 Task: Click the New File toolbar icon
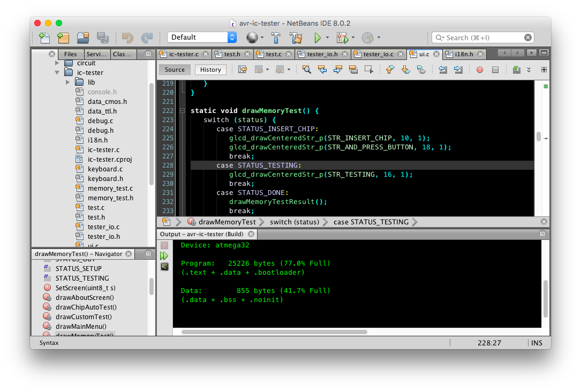tap(44, 37)
